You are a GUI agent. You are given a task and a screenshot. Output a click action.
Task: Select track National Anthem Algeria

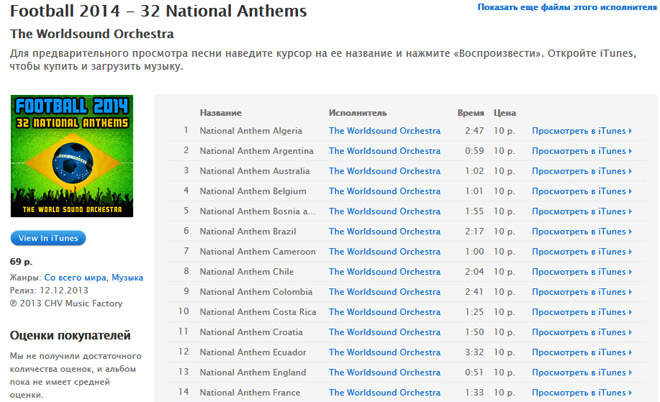point(251,131)
